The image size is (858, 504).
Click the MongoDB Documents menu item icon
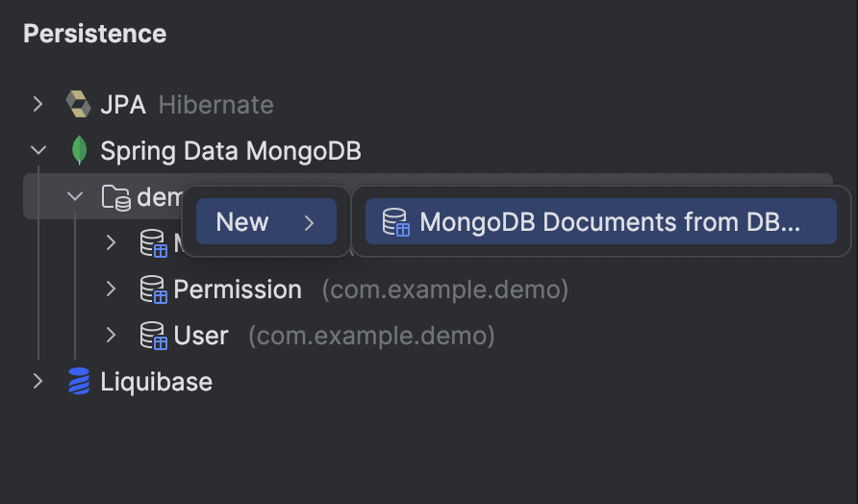[x=395, y=222]
